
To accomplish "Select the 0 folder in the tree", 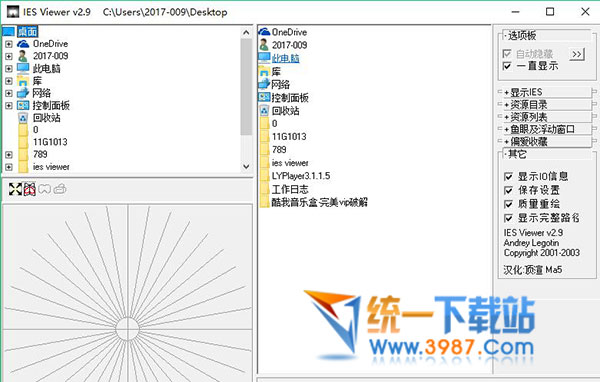I will coord(36,130).
